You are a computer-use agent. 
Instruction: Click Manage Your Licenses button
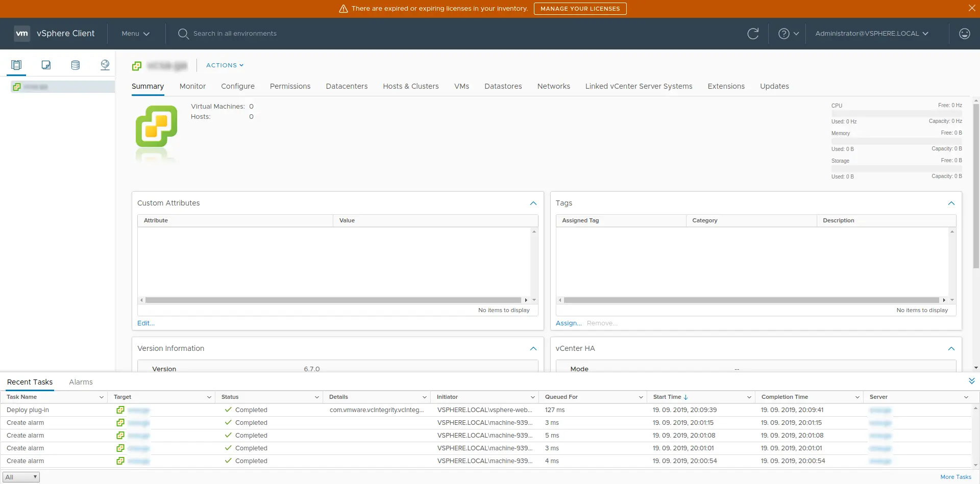point(580,9)
